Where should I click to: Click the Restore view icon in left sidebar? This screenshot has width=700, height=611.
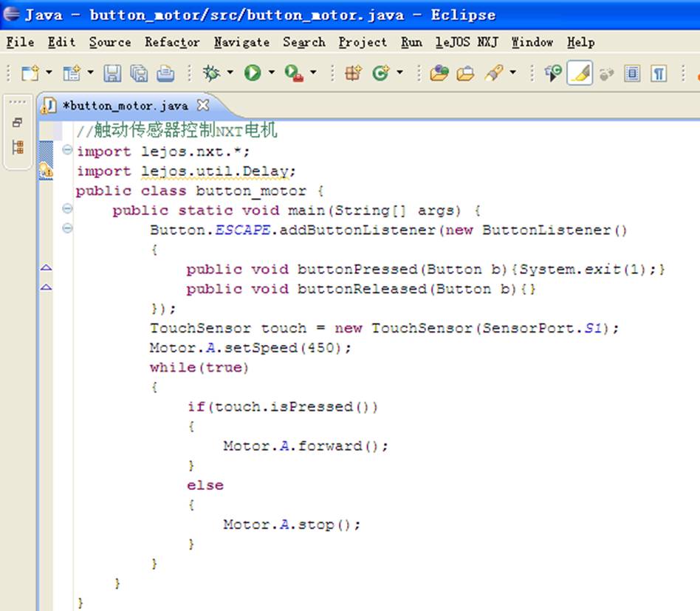click(x=18, y=123)
